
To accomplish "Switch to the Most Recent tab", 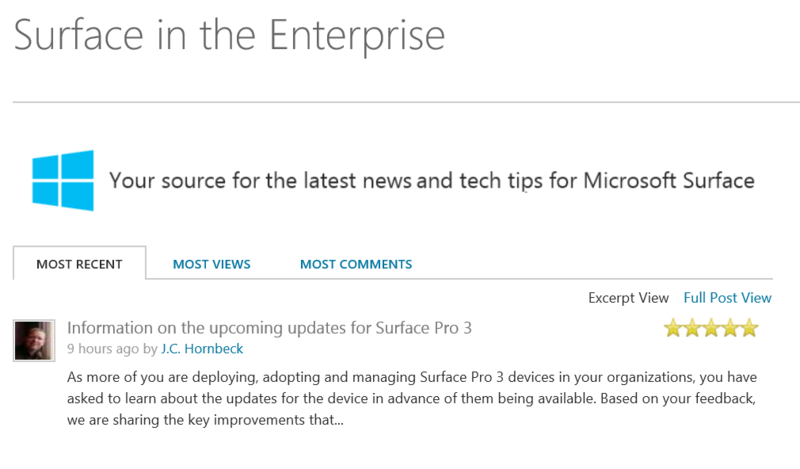I will coord(79,264).
